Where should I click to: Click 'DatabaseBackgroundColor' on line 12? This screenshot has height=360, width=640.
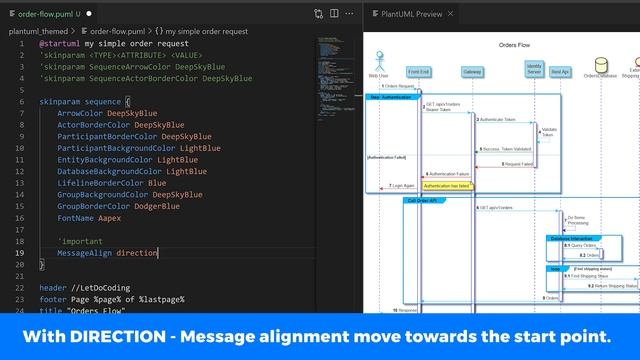[109, 171]
